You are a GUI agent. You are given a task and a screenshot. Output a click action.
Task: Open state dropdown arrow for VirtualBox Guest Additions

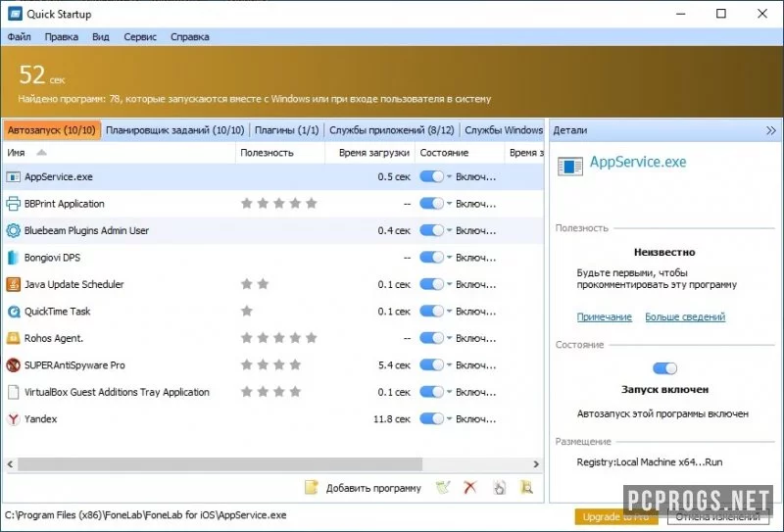tap(449, 392)
